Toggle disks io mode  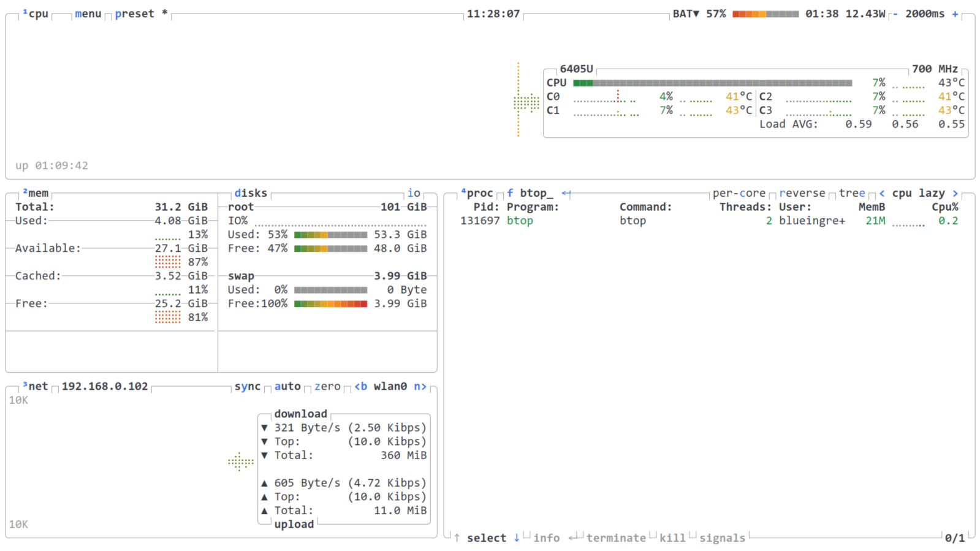[414, 193]
